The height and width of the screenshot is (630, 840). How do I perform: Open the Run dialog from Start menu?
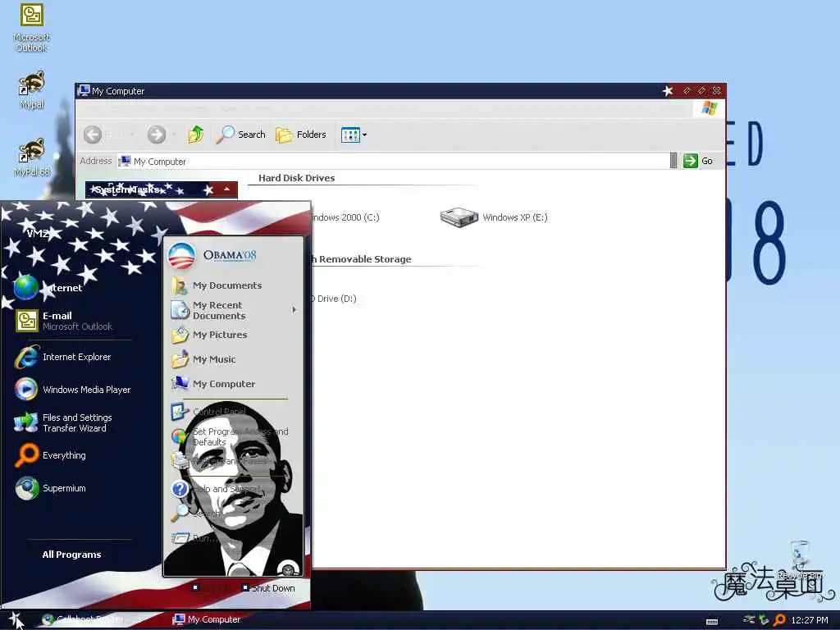pyautogui.click(x=194, y=538)
